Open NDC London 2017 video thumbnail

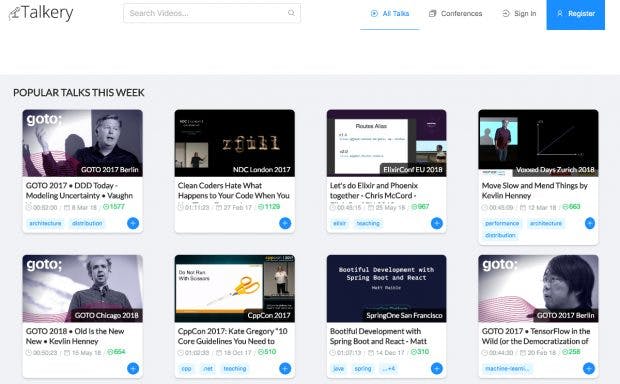pos(234,143)
